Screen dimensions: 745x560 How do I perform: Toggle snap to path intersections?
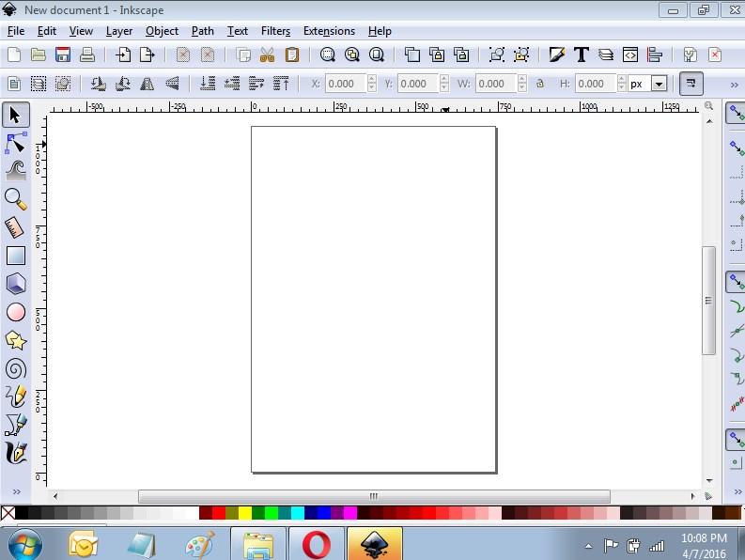(x=737, y=331)
